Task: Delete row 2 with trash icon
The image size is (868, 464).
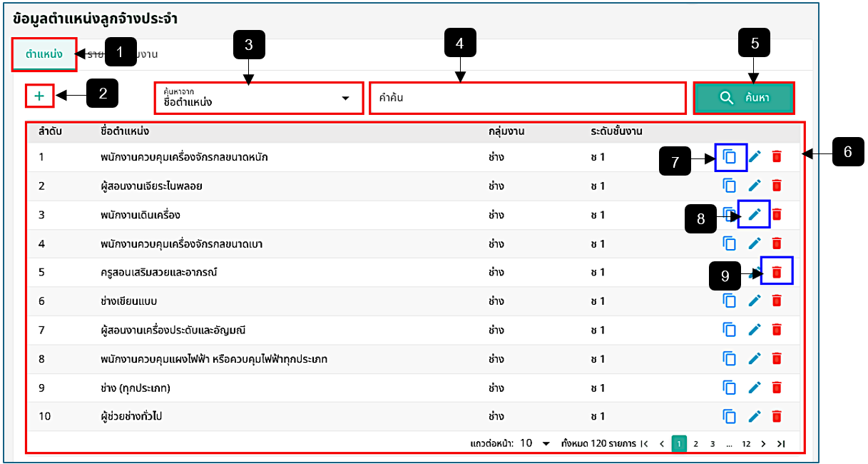Action: pos(777,186)
